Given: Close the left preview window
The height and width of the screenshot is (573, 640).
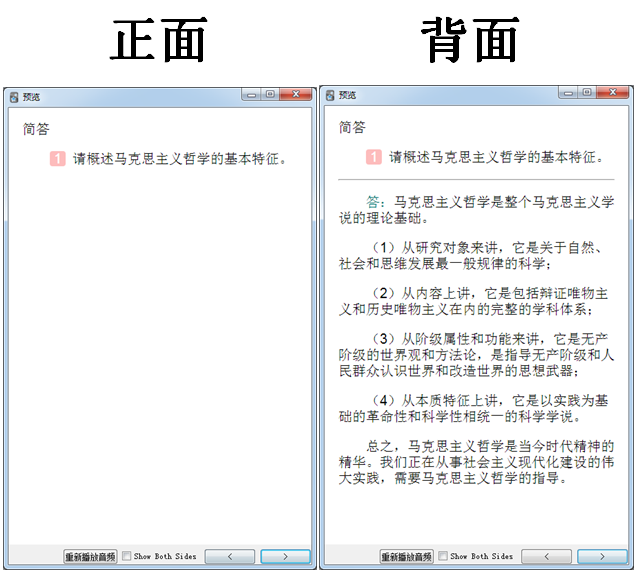Looking at the screenshot, I should 296,94.
